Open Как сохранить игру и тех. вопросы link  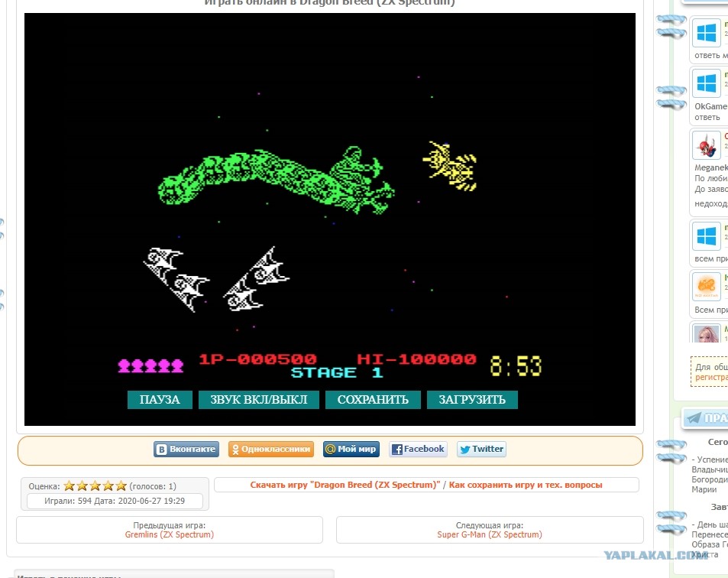coord(526,485)
